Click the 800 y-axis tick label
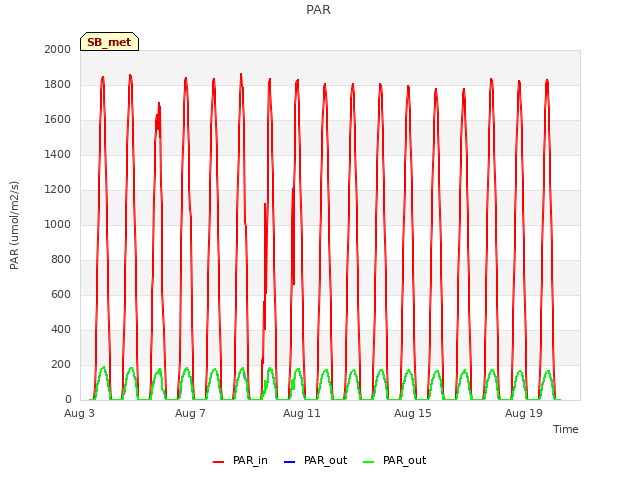This screenshot has height=480, width=640. click(x=61, y=260)
